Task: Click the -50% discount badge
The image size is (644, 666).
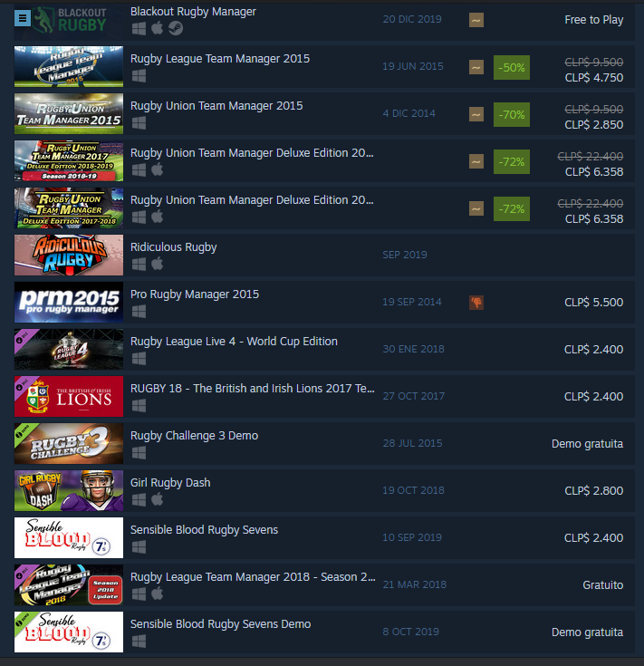Action: [512, 68]
